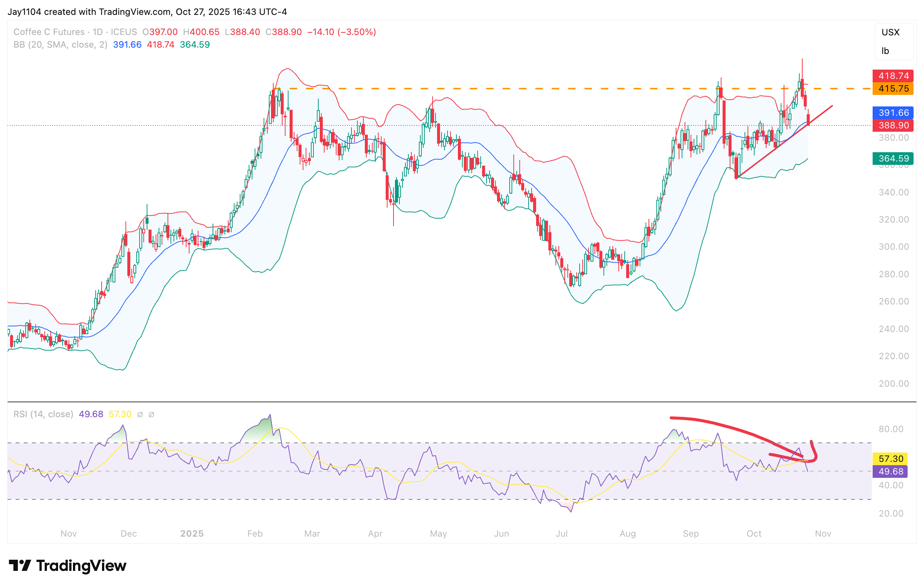Click the purple 49.68 RSI axis tag
Image resolution: width=924 pixels, height=588 pixels.
coord(890,471)
